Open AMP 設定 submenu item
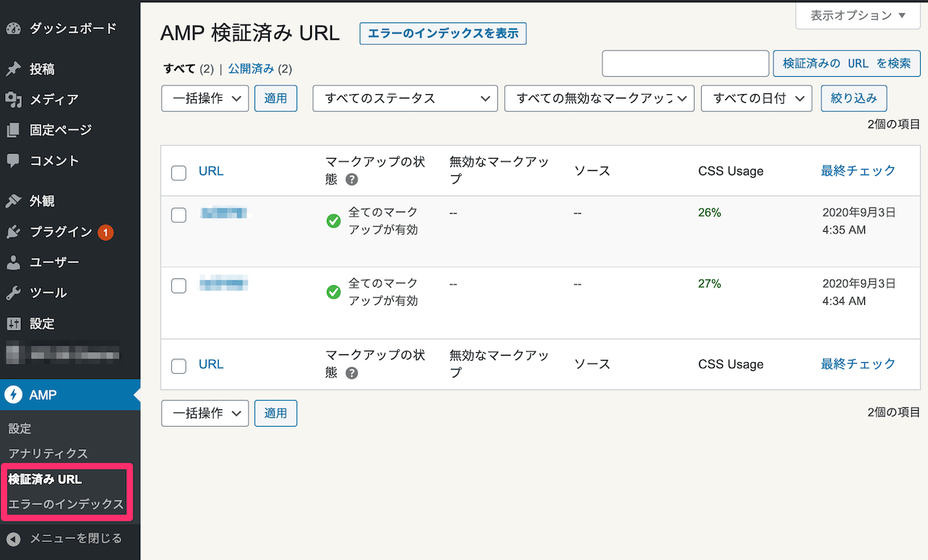 tap(20, 429)
